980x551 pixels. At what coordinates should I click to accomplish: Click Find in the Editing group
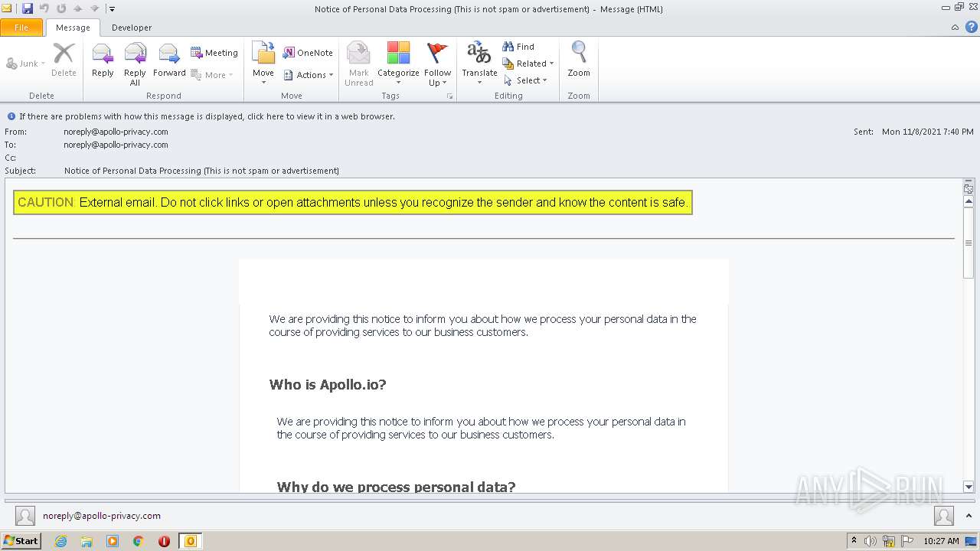518,47
